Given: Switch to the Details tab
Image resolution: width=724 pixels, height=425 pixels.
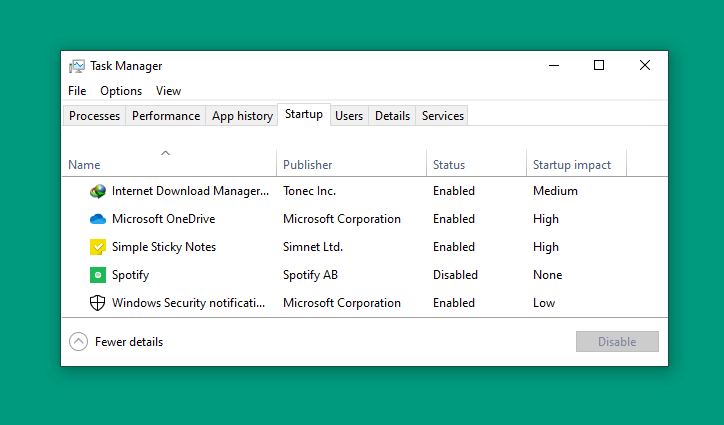Looking at the screenshot, I should point(392,115).
